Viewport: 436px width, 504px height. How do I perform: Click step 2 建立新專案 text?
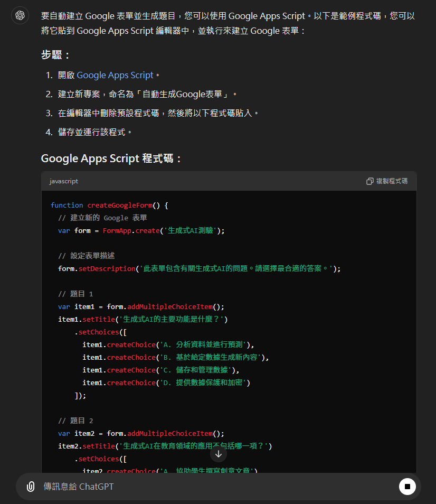pyautogui.click(x=148, y=94)
